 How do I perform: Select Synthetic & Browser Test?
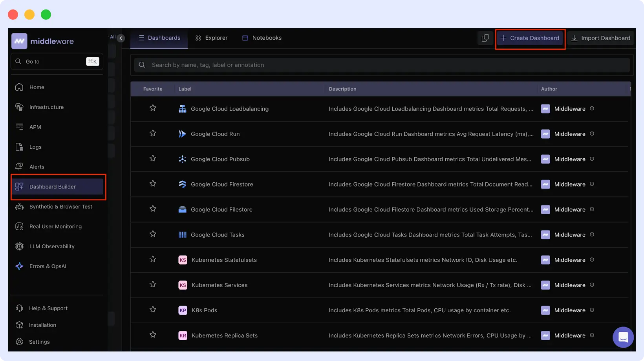click(x=60, y=206)
